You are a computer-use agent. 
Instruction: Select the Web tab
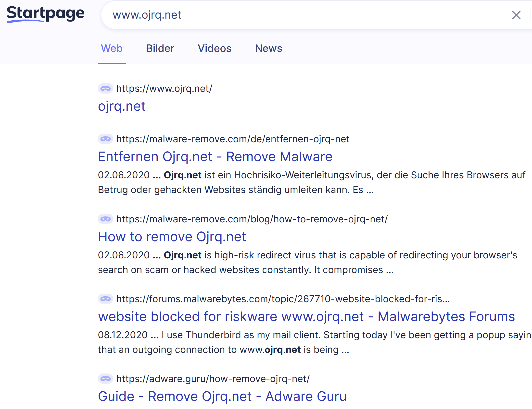[x=112, y=48]
